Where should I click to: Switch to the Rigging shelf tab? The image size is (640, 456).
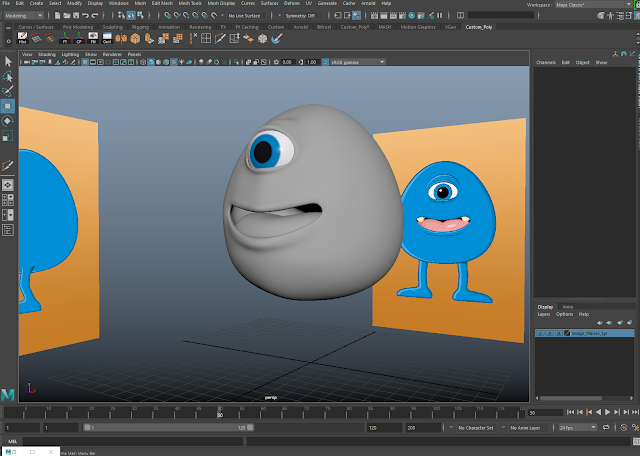click(x=140, y=27)
